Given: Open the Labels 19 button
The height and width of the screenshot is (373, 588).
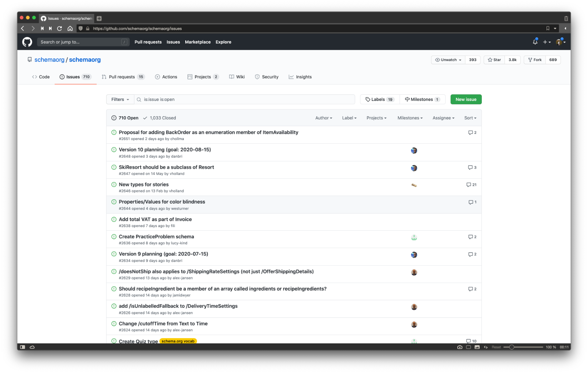Looking at the screenshot, I should tap(380, 99).
